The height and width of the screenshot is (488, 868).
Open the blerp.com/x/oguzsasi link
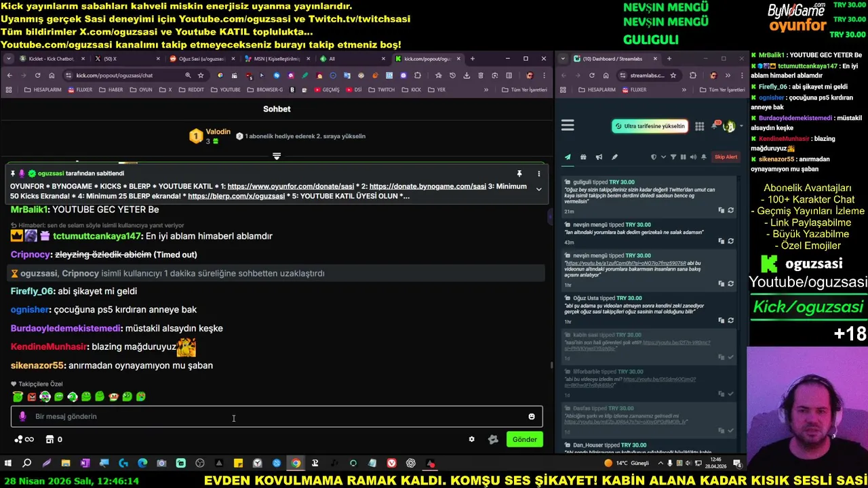[x=236, y=196]
